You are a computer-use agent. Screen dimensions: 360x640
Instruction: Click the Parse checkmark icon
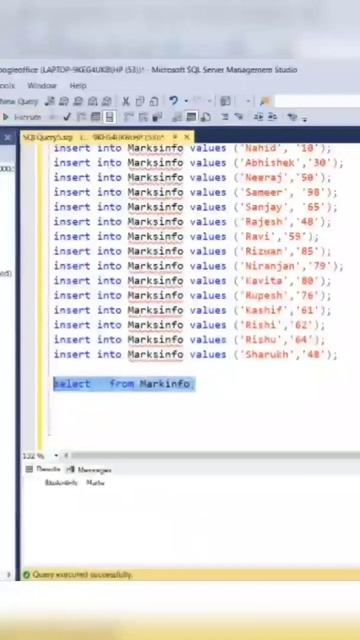(x=67, y=118)
